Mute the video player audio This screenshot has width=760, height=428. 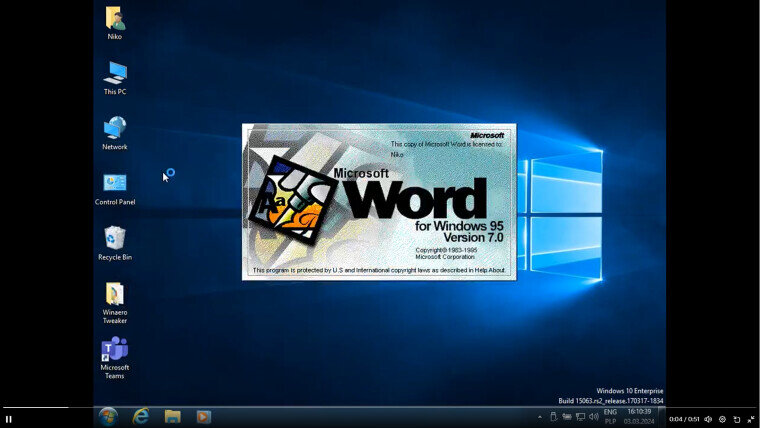pyautogui.click(x=708, y=419)
